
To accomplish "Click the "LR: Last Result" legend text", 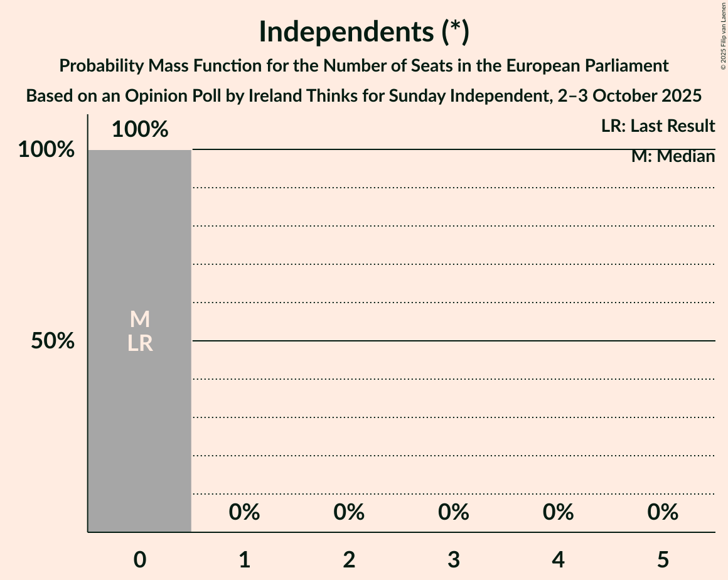I will click(x=658, y=126).
